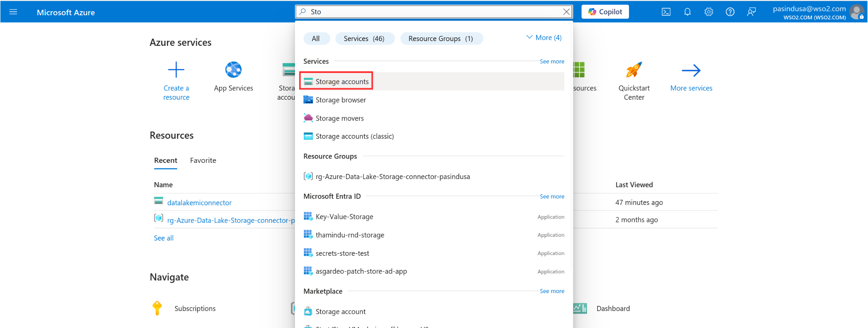Click the Create a resource plus icon
The image size is (868, 328).
[x=176, y=70]
